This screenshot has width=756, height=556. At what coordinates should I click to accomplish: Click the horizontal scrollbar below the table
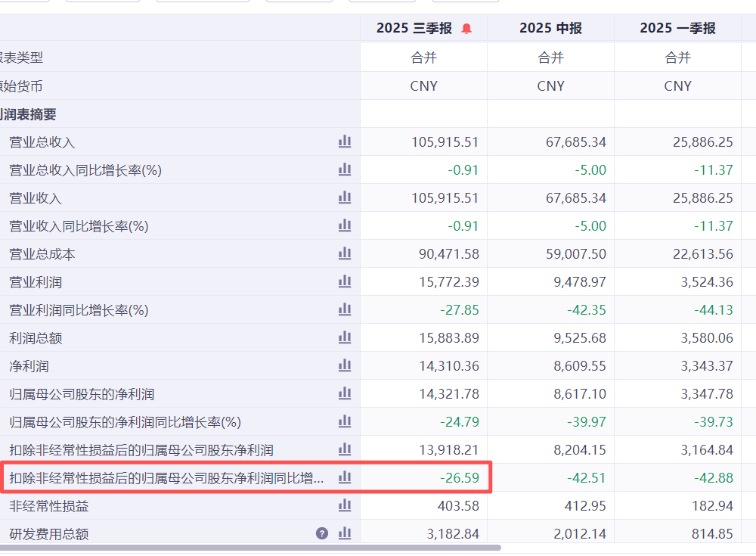point(249,547)
